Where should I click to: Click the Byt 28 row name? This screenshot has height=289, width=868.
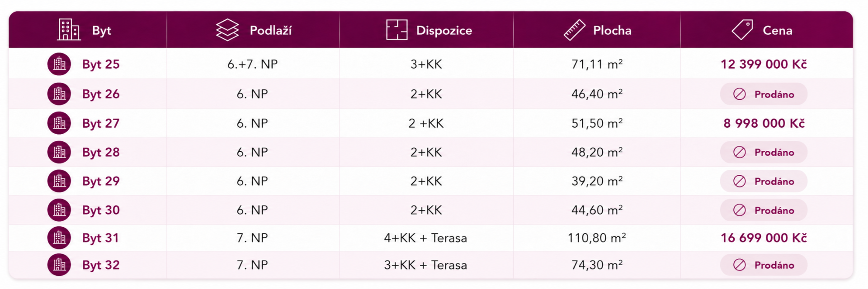point(101,152)
